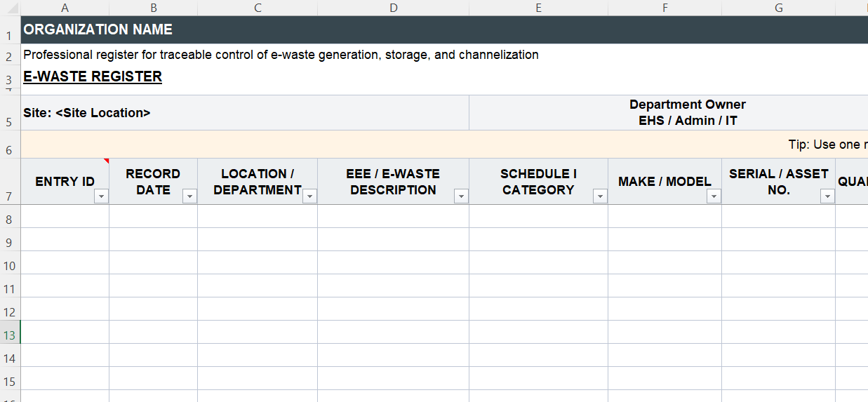Select the professional register description cell in row 2
This screenshot has width=868, height=402.
281,55
